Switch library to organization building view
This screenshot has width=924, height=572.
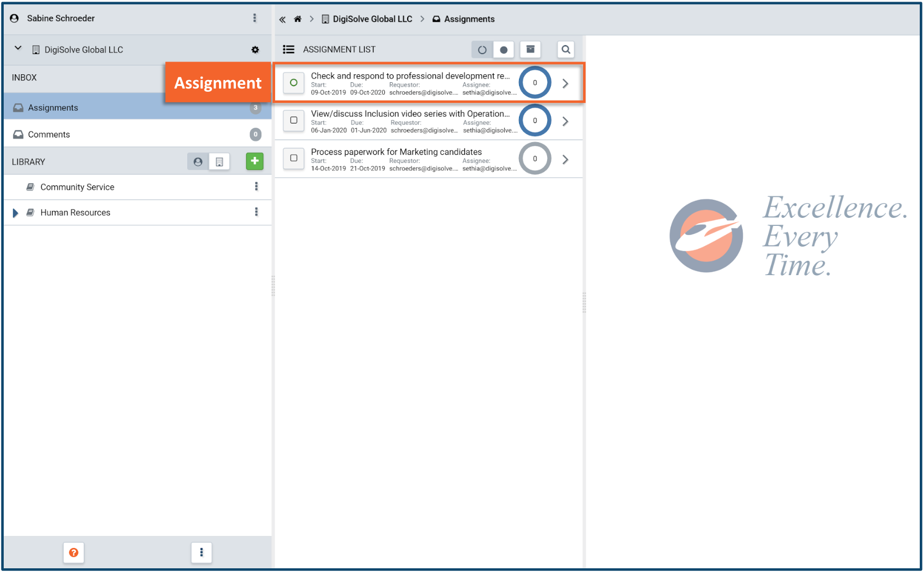[x=219, y=162]
